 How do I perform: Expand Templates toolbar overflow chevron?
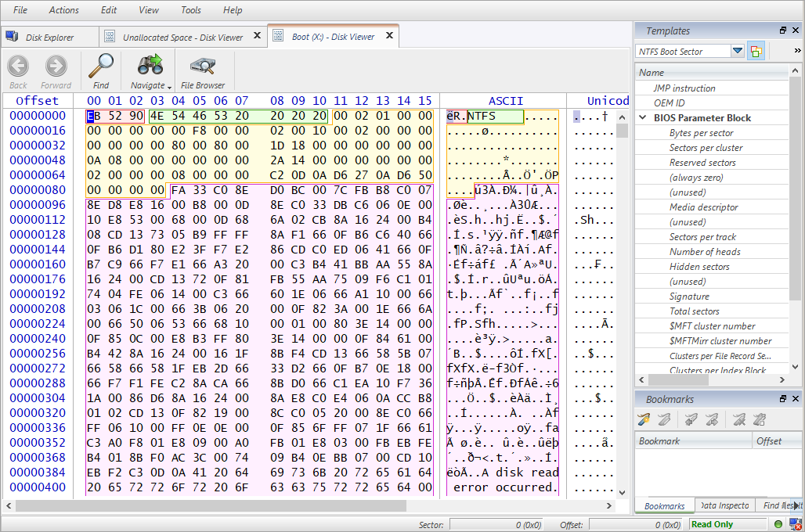pyautogui.click(x=797, y=52)
